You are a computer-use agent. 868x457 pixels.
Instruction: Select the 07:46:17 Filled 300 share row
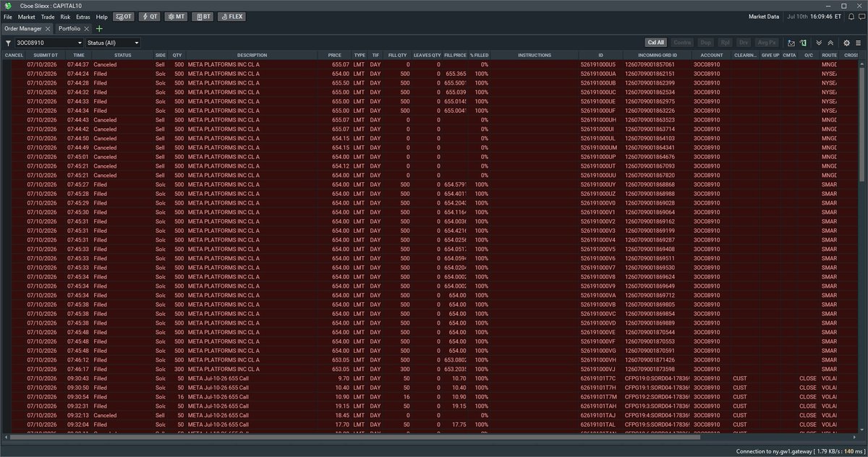[429, 369]
